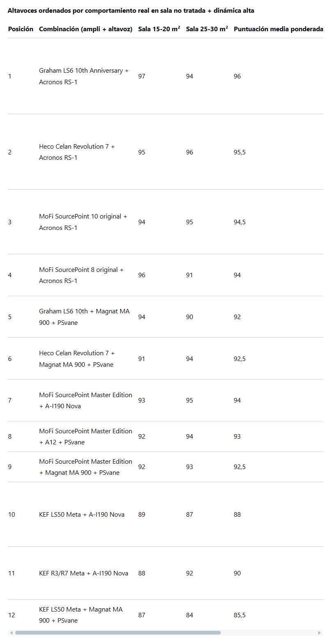Select position number 10 in the table
This screenshot has height=644, width=330.
point(11,515)
